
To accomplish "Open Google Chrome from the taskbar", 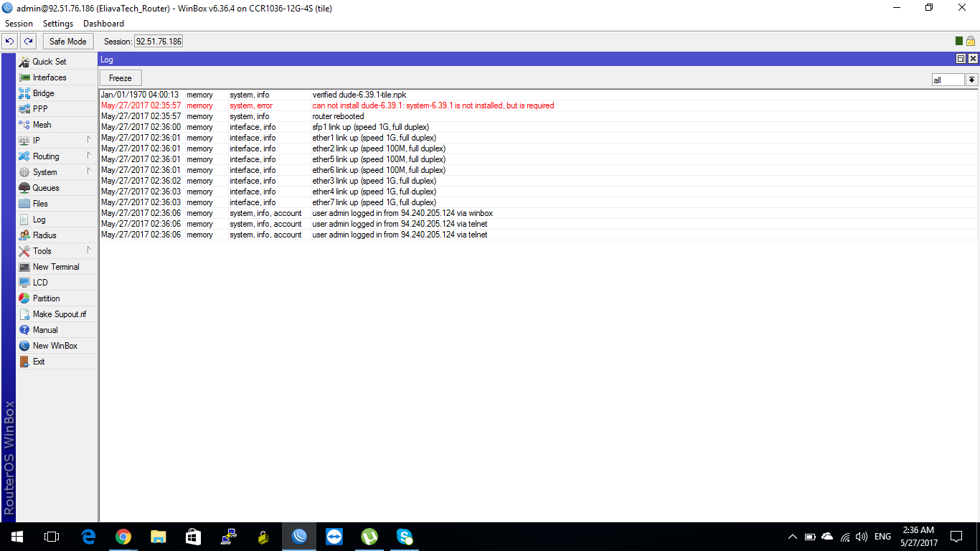I will (x=123, y=537).
